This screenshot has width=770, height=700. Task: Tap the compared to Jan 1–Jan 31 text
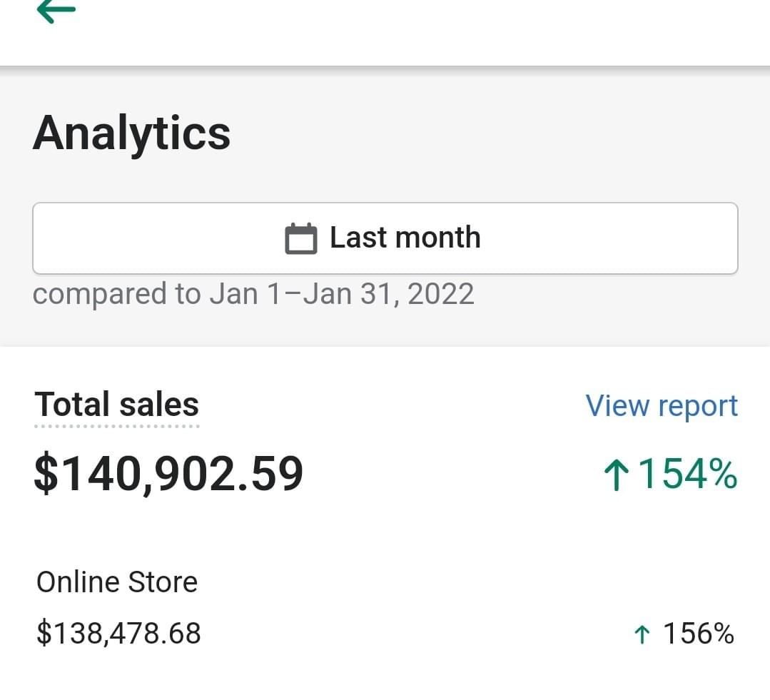coord(253,294)
